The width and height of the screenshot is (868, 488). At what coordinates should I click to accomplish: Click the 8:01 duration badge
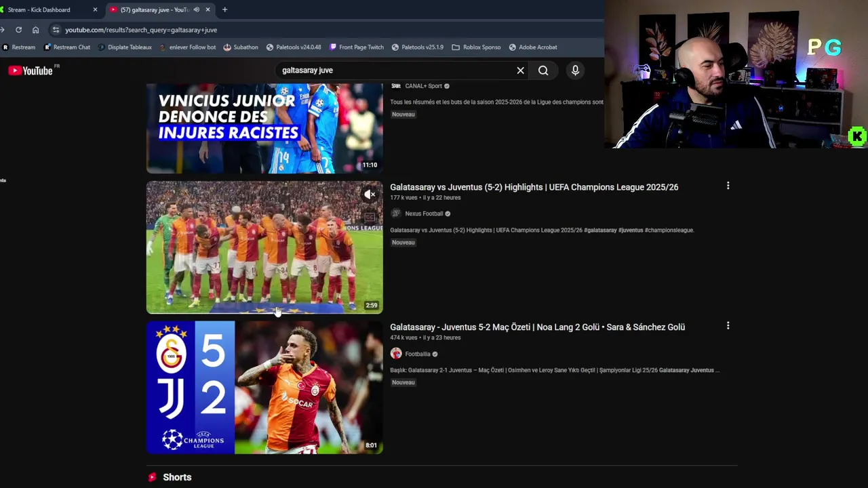(x=372, y=445)
